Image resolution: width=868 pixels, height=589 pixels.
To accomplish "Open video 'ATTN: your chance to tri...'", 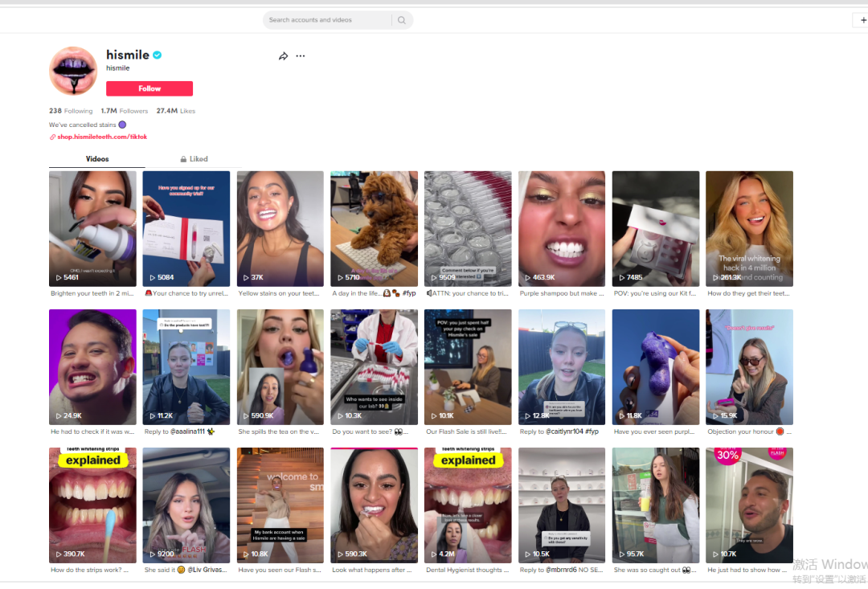I will [x=468, y=229].
